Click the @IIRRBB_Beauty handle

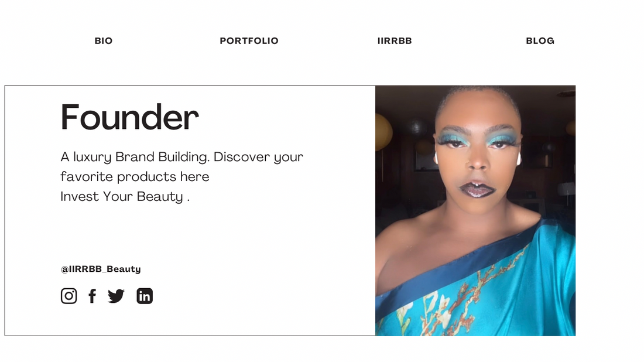coord(101,269)
